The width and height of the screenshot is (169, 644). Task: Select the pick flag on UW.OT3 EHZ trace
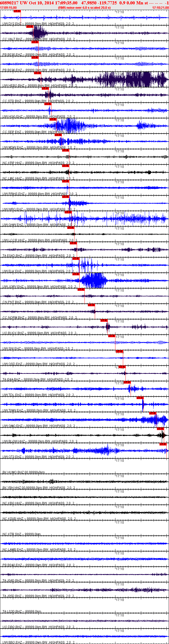coord(163,444)
